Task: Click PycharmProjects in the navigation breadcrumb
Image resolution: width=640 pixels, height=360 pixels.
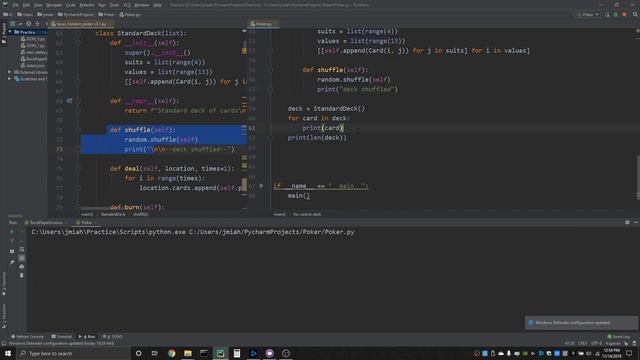Action: pos(76,14)
